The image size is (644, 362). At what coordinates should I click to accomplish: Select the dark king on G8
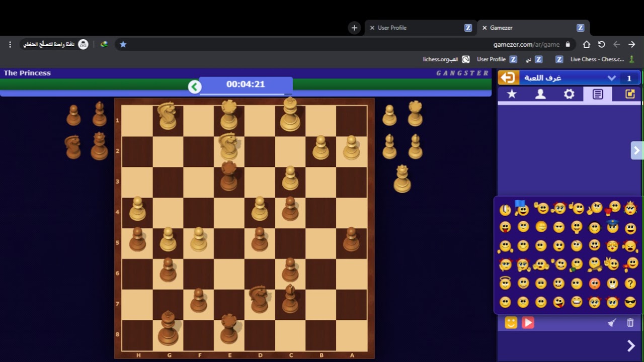point(168,328)
